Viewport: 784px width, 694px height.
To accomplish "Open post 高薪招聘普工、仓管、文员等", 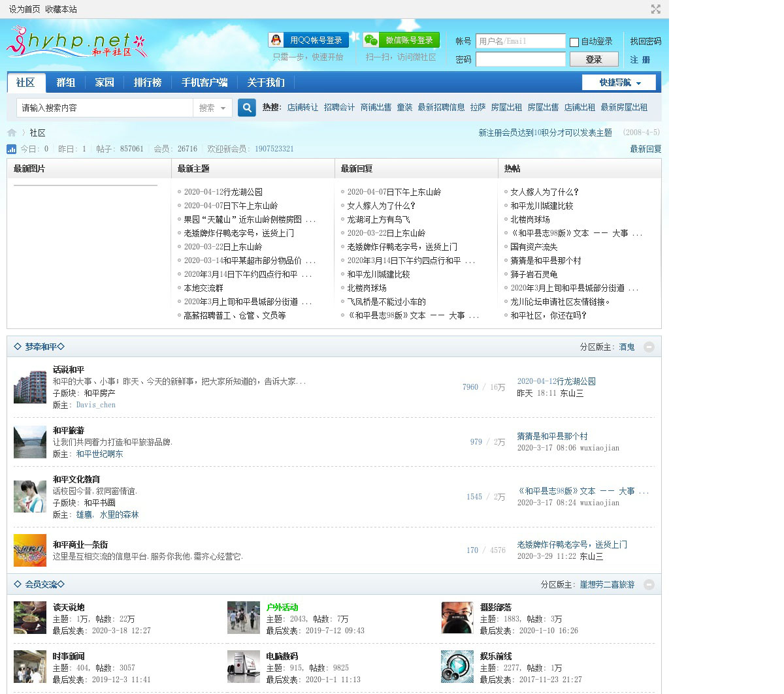I will [235, 315].
